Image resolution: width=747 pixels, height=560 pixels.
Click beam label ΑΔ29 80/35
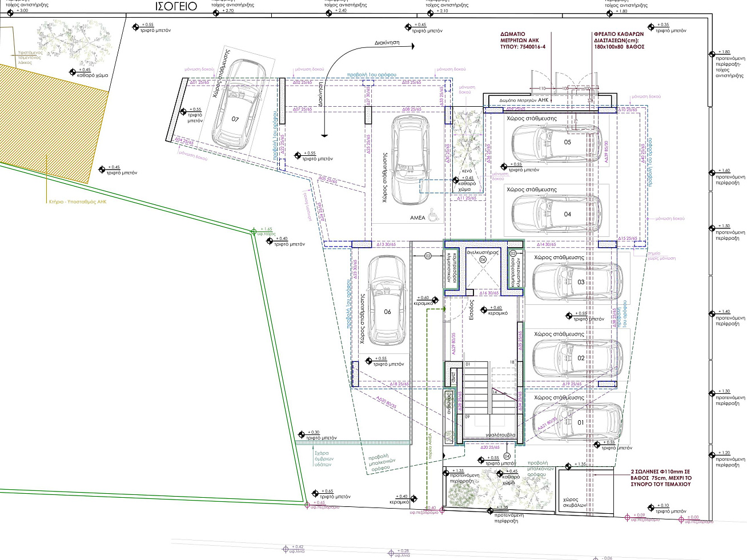tap(454, 344)
